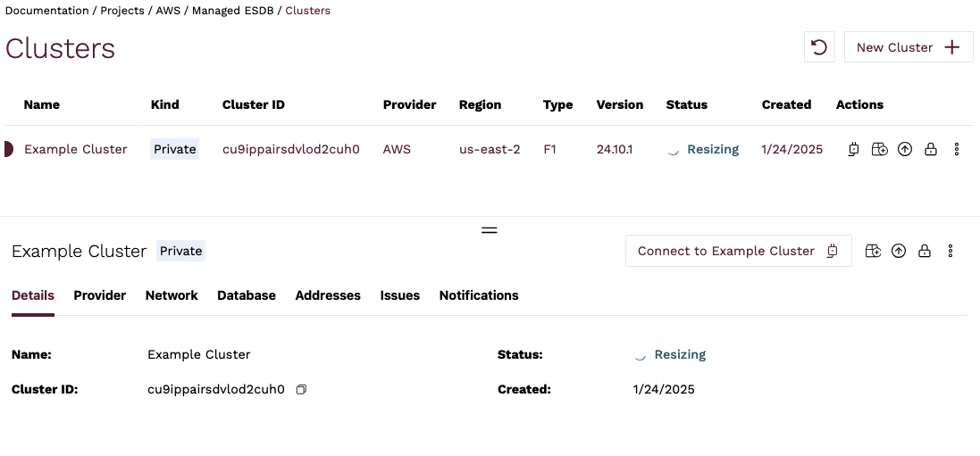Click the create backup icon in cluster row
The height and width of the screenshot is (456, 980).
(879, 150)
